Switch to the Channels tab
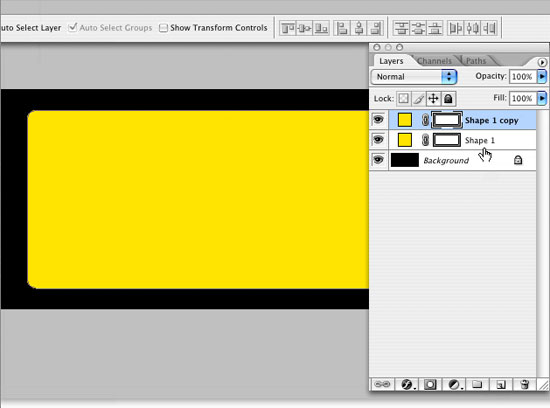The height and width of the screenshot is (408, 550). tap(434, 61)
